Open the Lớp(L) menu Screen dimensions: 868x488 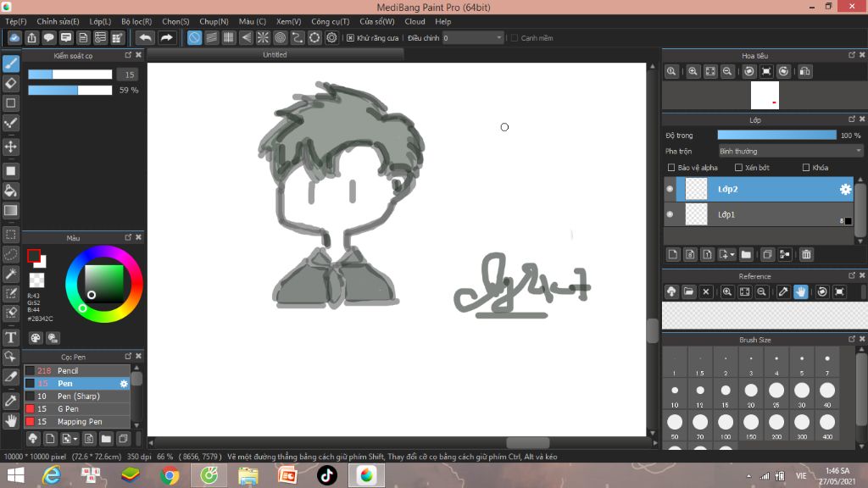[x=100, y=21]
